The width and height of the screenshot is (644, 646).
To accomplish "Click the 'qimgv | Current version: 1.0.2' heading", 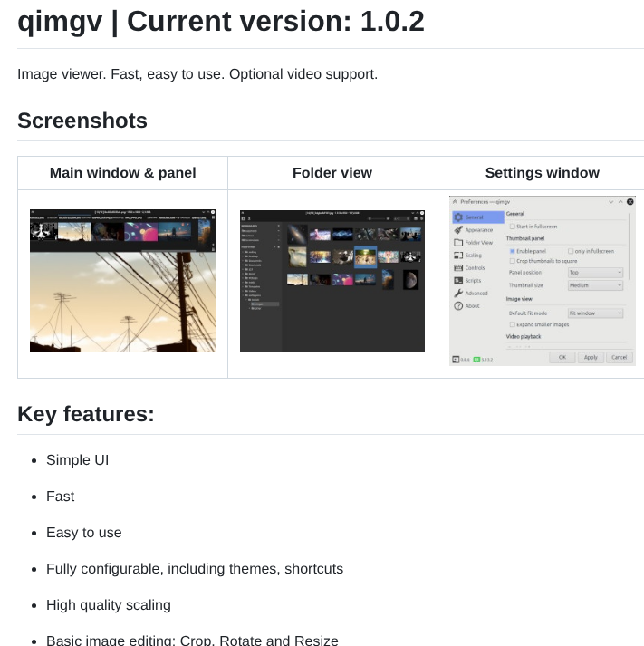I will click(x=221, y=22).
